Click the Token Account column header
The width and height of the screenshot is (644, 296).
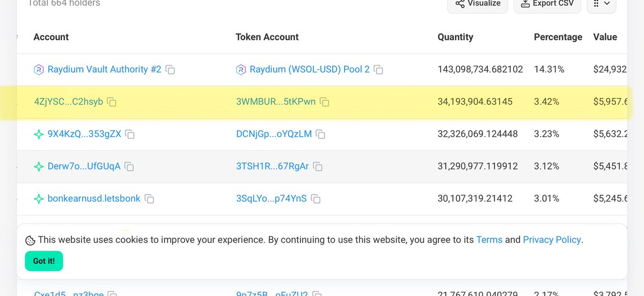(x=267, y=37)
